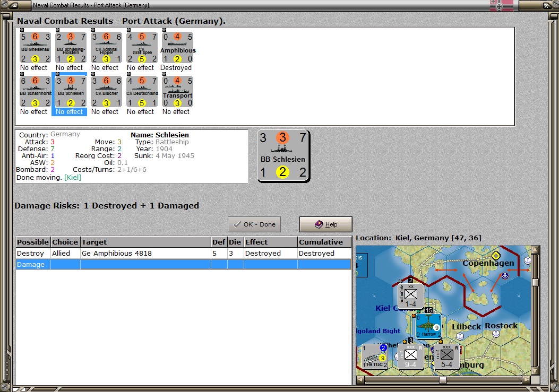Image resolution: width=559 pixels, height=392 pixels.
Task: Click the 9-4 infantry corps on map
Action: pyautogui.click(x=411, y=356)
